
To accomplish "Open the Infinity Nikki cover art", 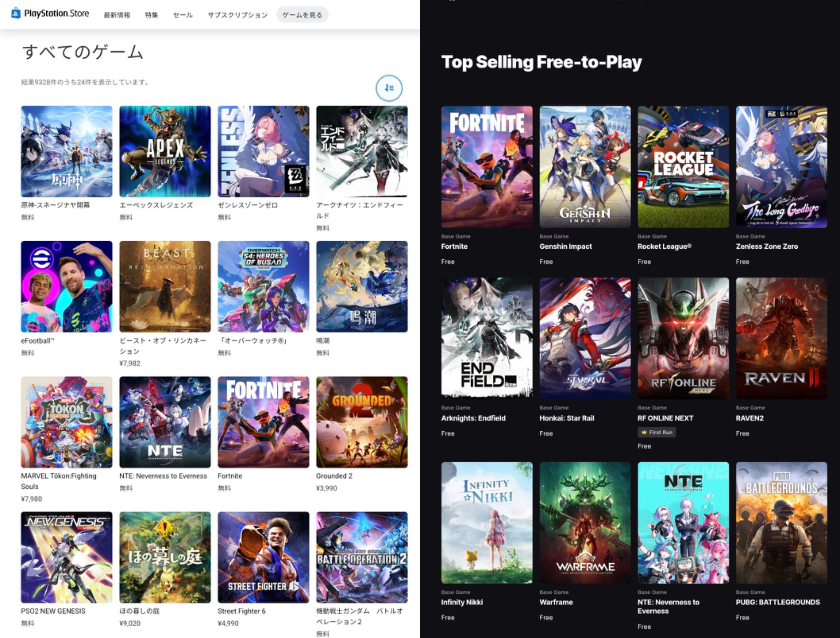I will coord(487,523).
